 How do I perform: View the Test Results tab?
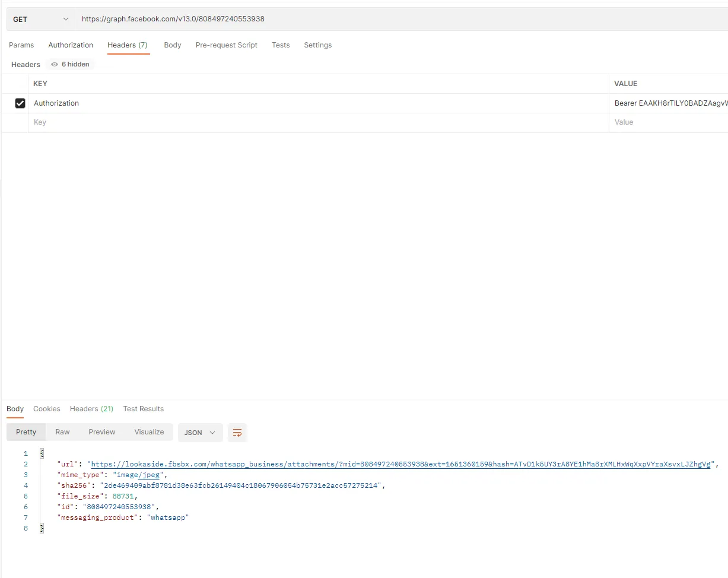[143, 408]
